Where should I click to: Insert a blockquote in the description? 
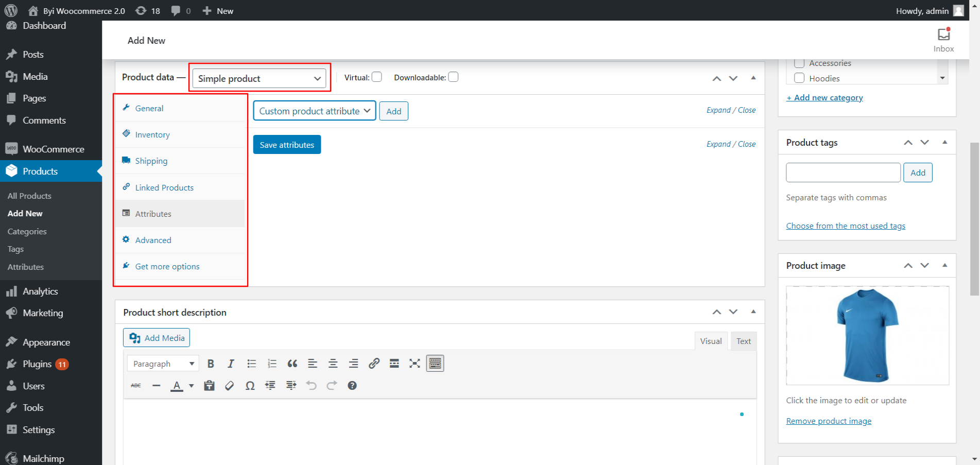coord(293,363)
